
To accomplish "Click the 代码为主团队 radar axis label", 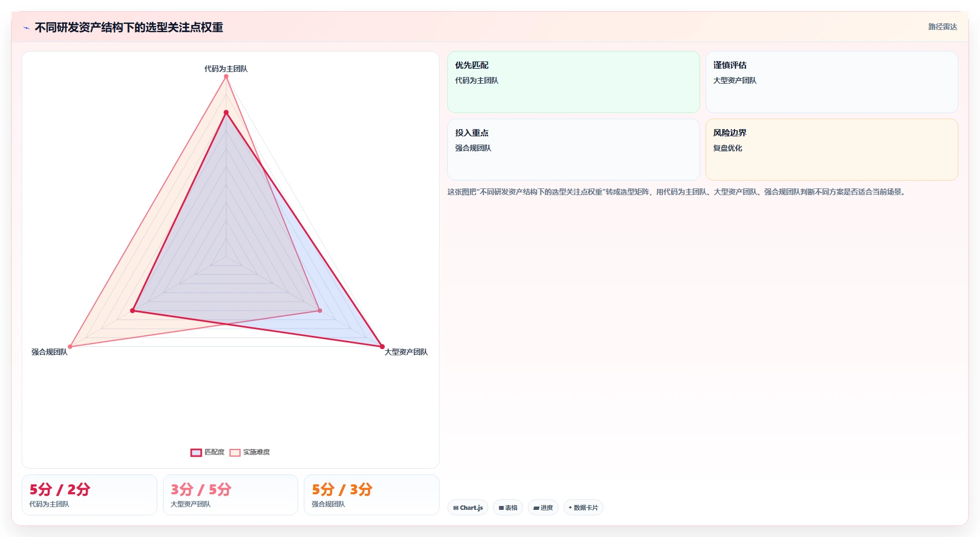I will pyautogui.click(x=226, y=69).
